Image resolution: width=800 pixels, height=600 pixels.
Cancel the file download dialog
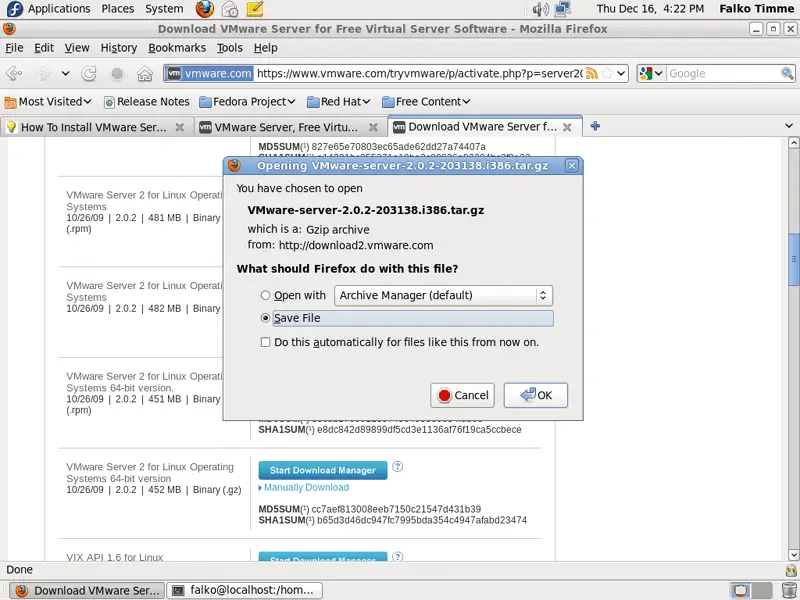click(462, 395)
